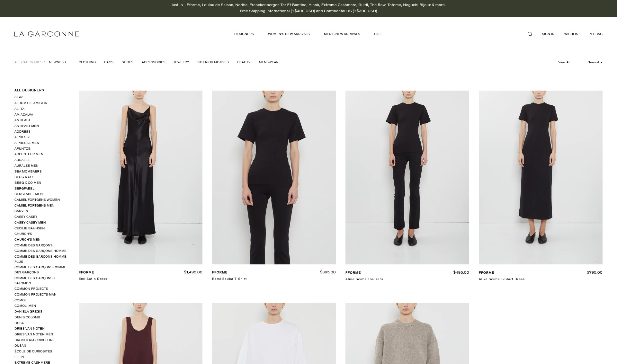Open the Wishlist link
Viewport: 617px width, 364px height.
pyautogui.click(x=572, y=34)
